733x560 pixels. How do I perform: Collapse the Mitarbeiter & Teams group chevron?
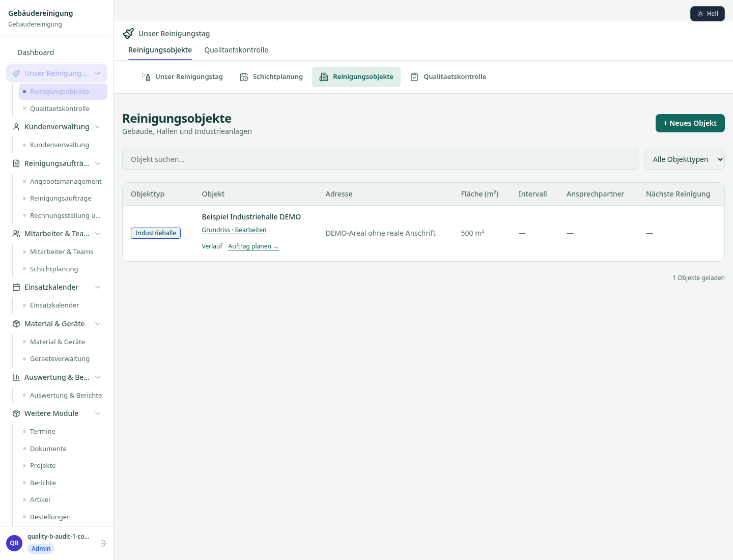tap(98, 234)
